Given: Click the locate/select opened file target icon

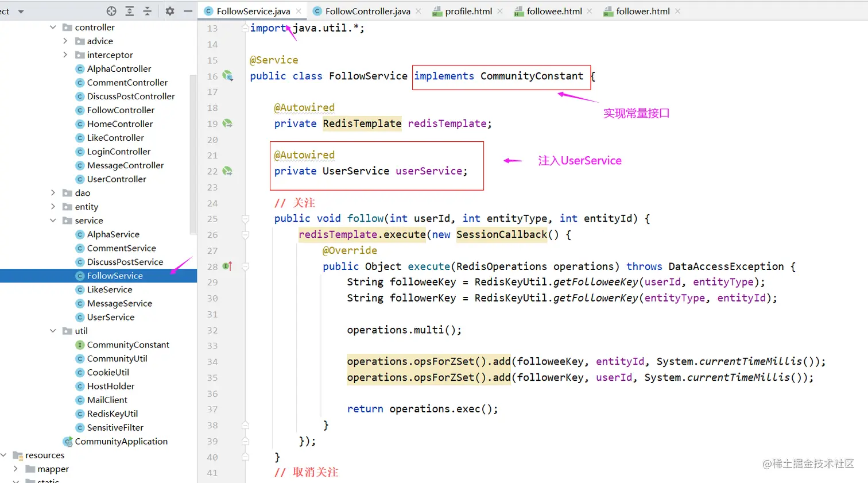Looking at the screenshot, I should (111, 11).
